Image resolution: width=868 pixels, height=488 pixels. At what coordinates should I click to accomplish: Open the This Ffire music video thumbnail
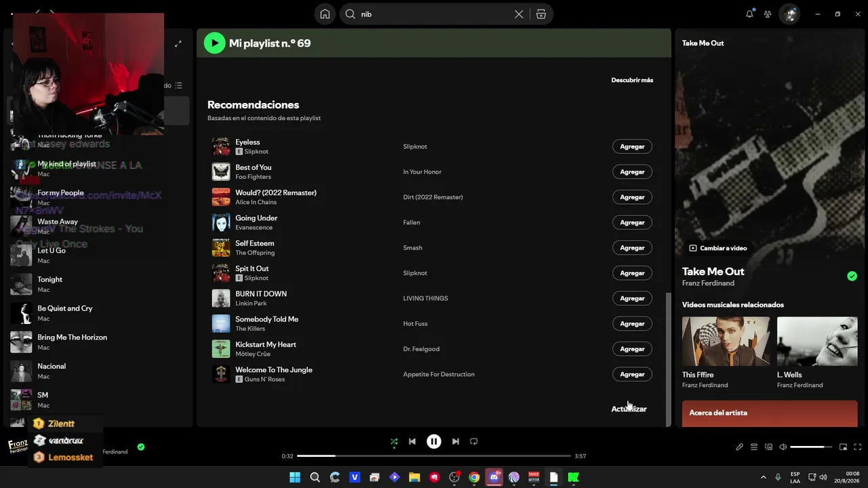(726, 342)
